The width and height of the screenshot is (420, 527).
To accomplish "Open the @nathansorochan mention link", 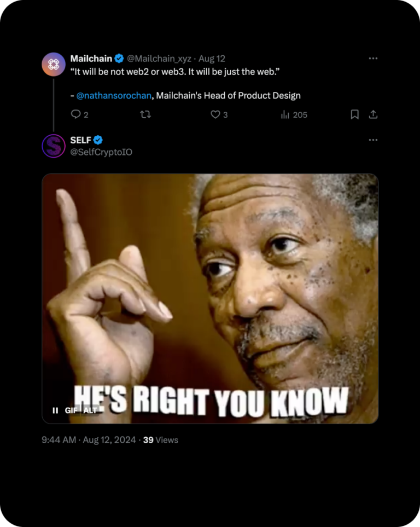I will (114, 96).
